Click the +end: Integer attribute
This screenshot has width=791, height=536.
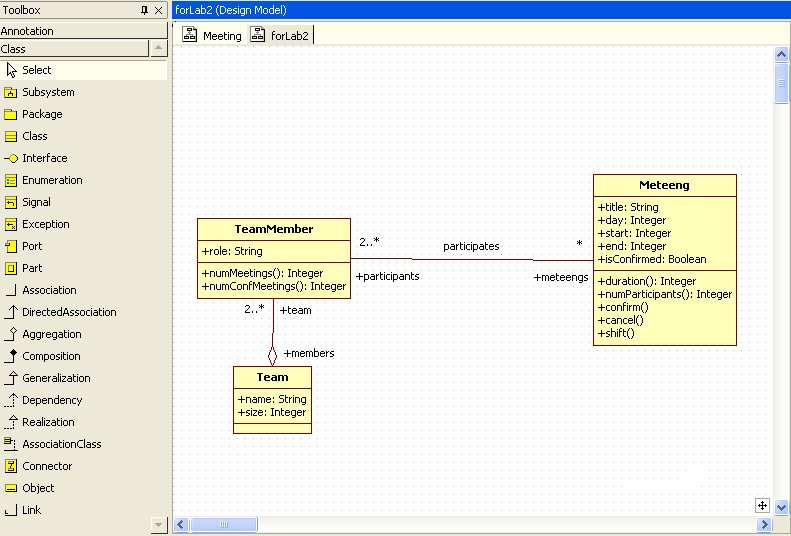[632, 247]
